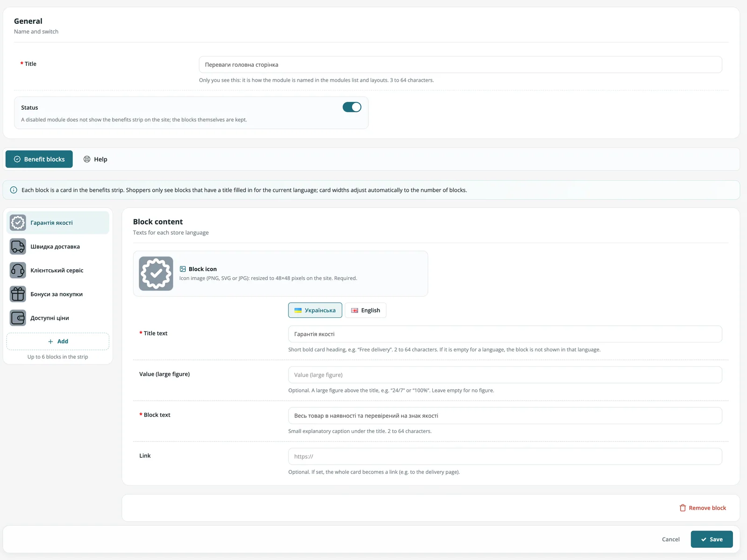The width and height of the screenshot is (747, 560).
Task: Save the module settings
Action: point(712,539)
